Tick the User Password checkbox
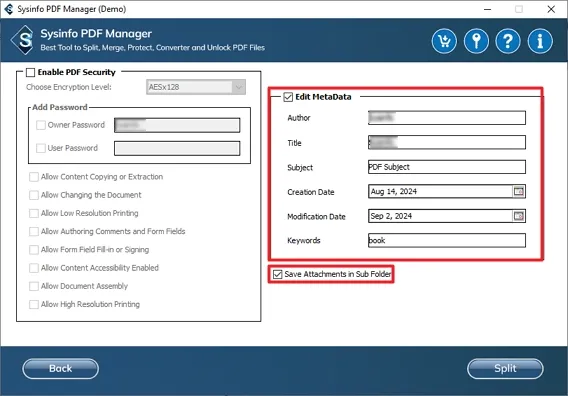 click(x=41, y=148)
